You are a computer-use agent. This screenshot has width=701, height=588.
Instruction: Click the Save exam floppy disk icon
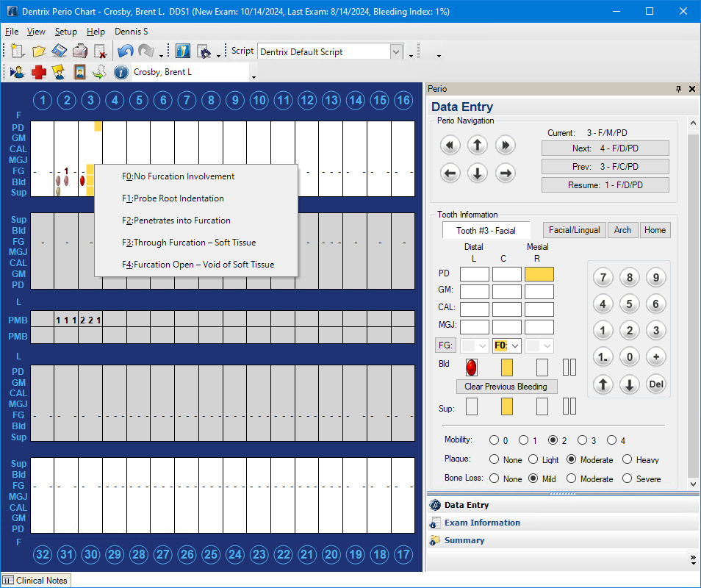[x=60, y=51]
